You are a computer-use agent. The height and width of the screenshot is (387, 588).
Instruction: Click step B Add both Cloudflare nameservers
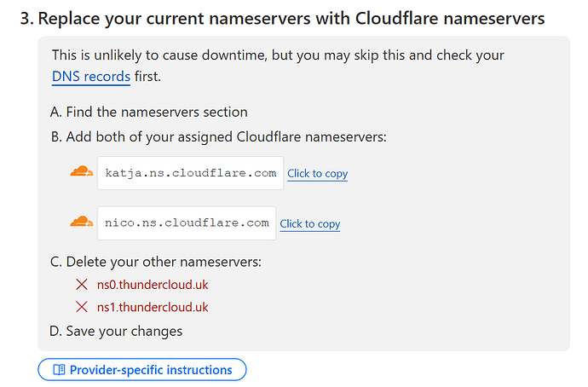click(x=219, y=136)
